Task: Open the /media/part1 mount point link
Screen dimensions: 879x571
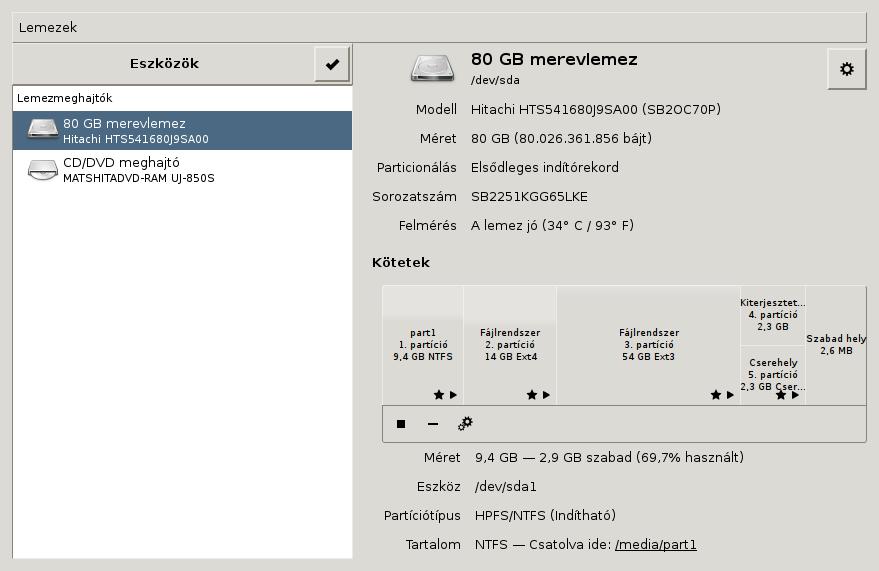Action: pyautogui.click(x=656, y=545)
